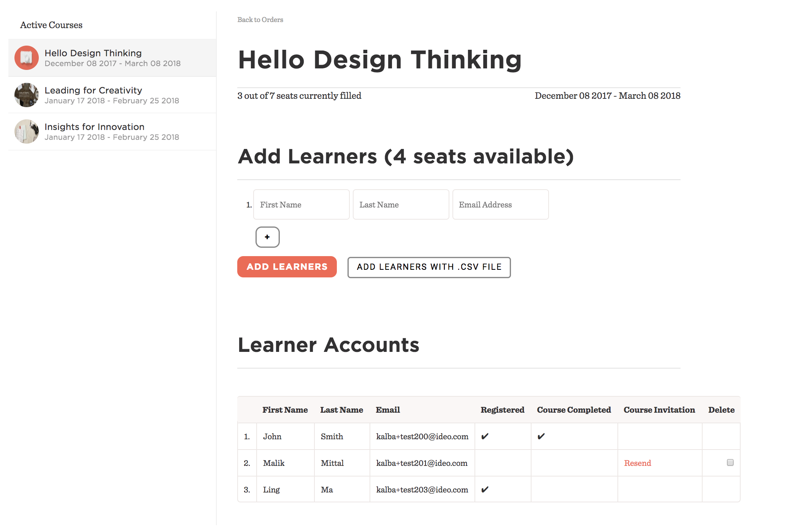Open Leading for Creativity course
Screen dimensions: 787x532
tap(93, 90)
